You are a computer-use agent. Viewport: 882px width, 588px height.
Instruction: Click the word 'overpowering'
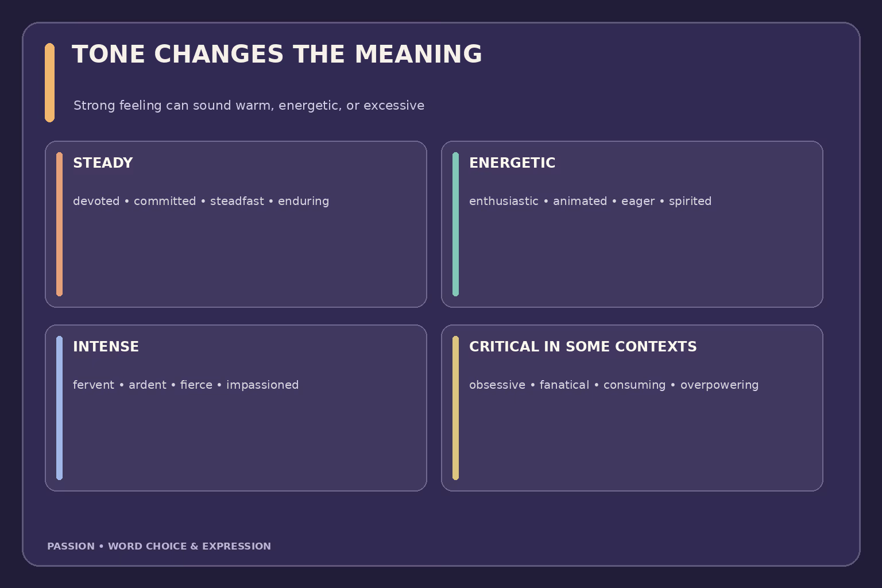tap(719, 385)
